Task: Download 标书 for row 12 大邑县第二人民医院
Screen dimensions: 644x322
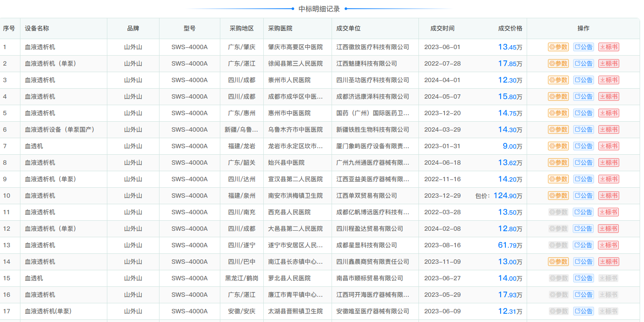Action: pyautogui.click(x=609, y=229)
